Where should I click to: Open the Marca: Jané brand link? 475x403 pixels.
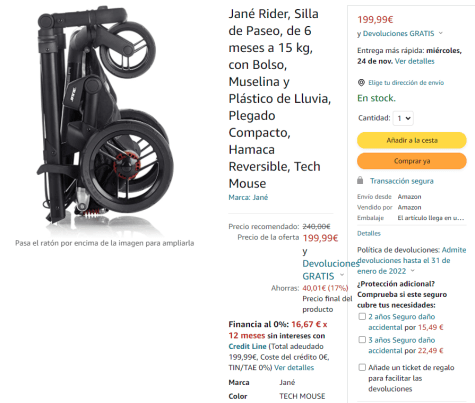(x=248, y=197)
